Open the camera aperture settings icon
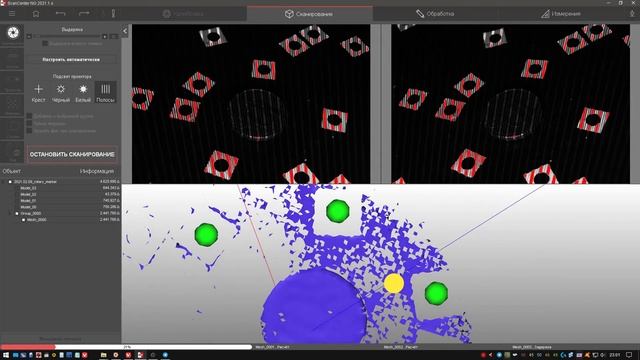 (13, 33)
